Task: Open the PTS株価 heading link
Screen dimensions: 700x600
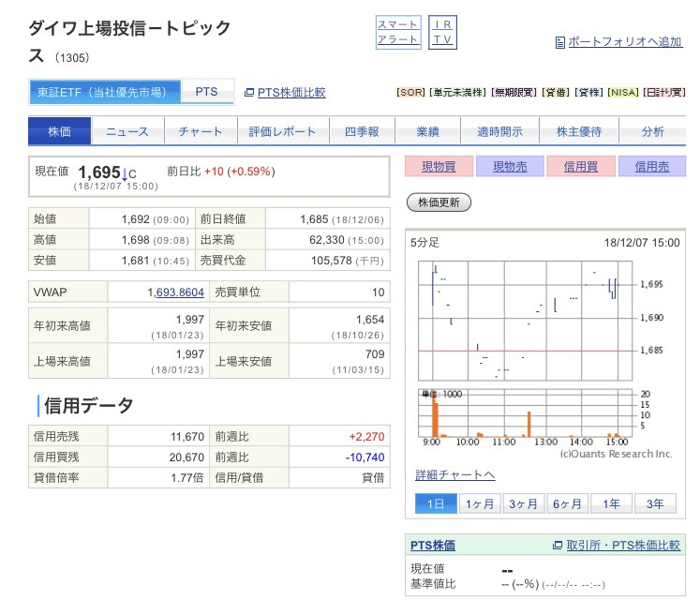Action: (x=433, y=545)
